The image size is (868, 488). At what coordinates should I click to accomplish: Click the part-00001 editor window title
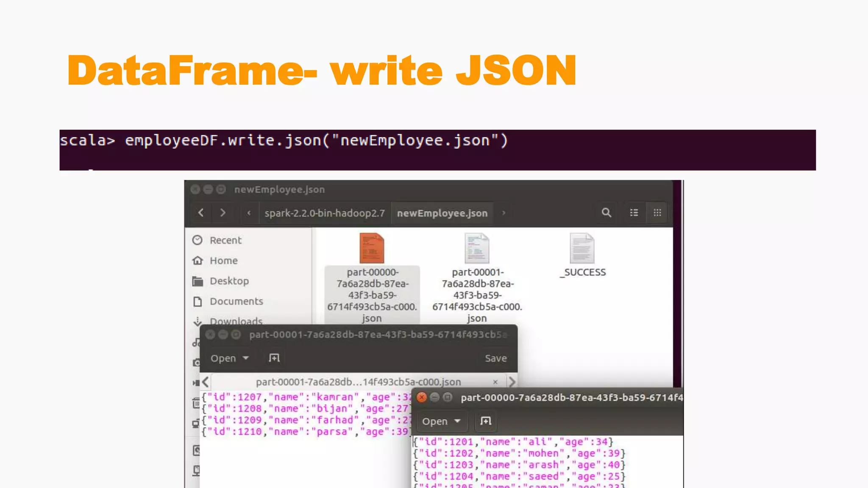tap(378, 335)
